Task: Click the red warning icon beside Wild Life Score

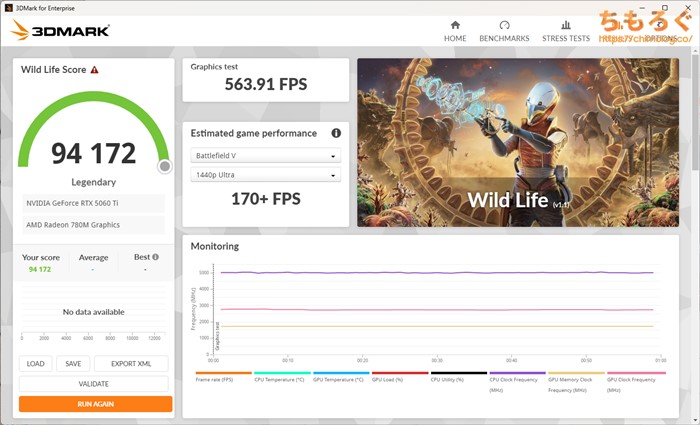Action: [94, 70]
